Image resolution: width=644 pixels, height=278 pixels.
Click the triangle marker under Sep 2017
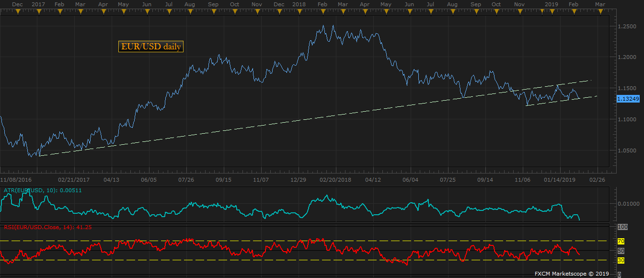[x=213, y=12]
